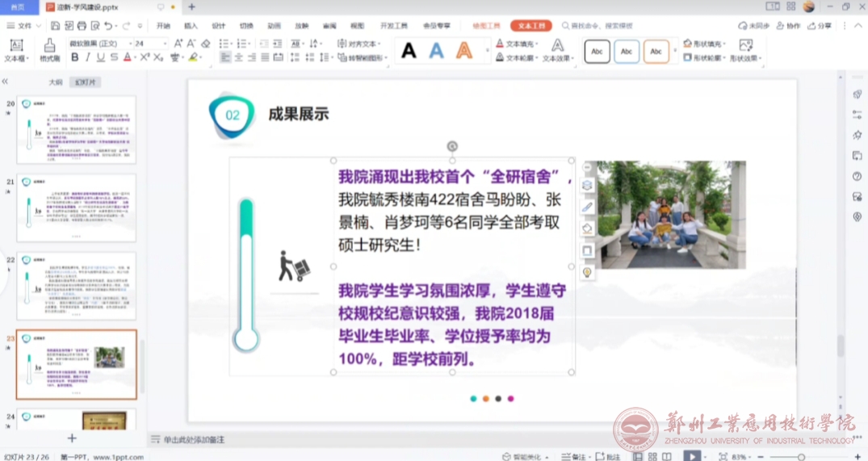Expand the 文本填充 text fill dropdown

point(538,44)
